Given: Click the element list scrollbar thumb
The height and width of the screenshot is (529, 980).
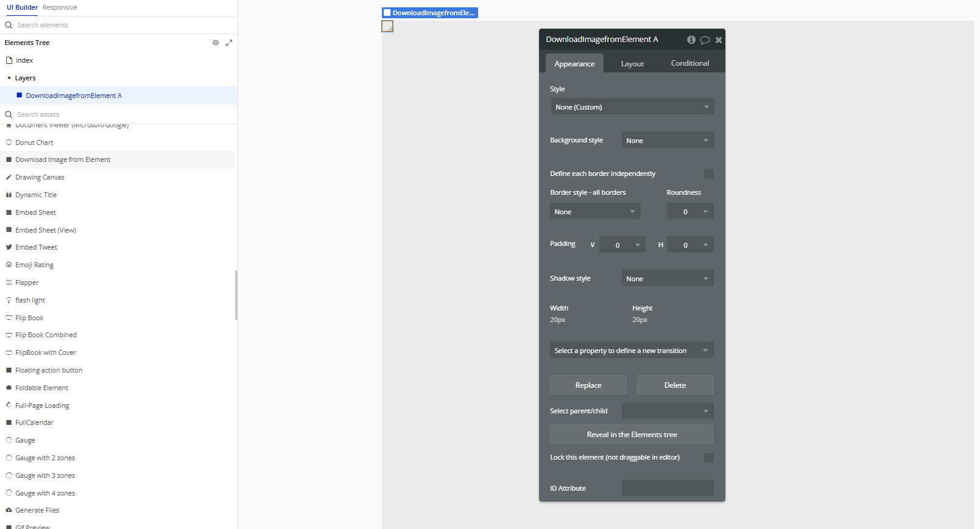Looking at the screenshot, I should coord(236,295).
